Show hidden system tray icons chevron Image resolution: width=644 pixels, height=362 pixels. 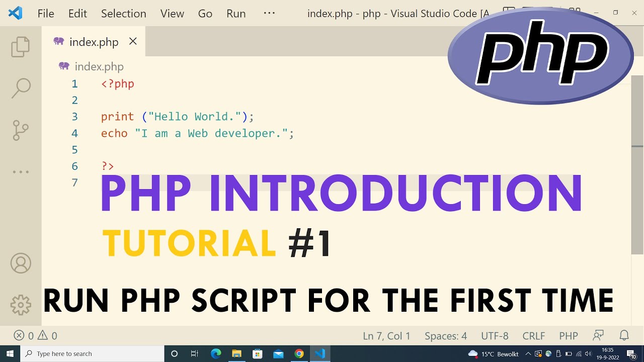[529, 354]
